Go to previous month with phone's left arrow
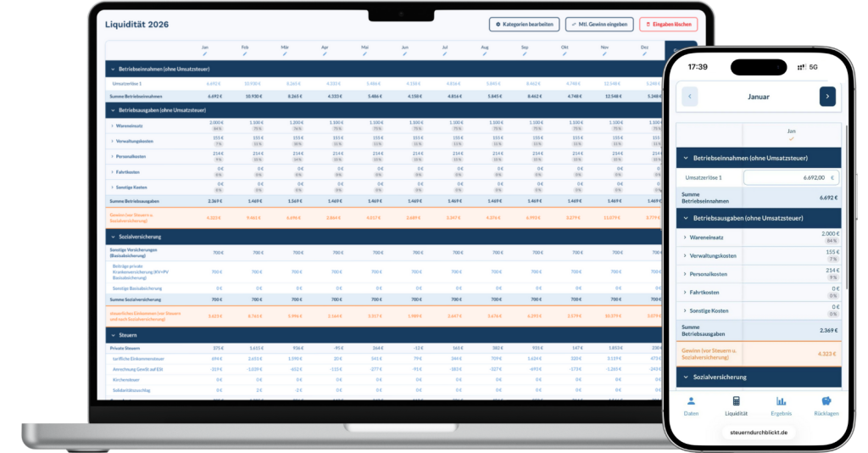The height and width of the screenshot is (453, 868). (x=690, y=97)
